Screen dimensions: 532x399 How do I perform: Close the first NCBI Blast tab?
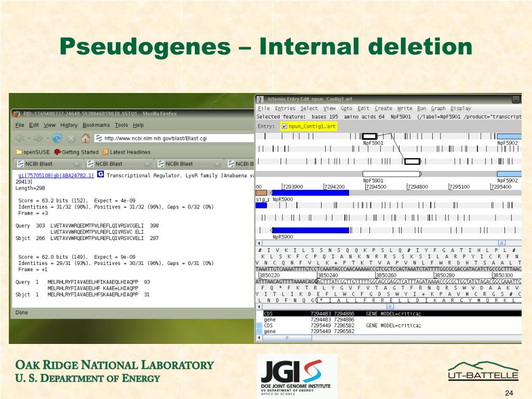[77, 164]
